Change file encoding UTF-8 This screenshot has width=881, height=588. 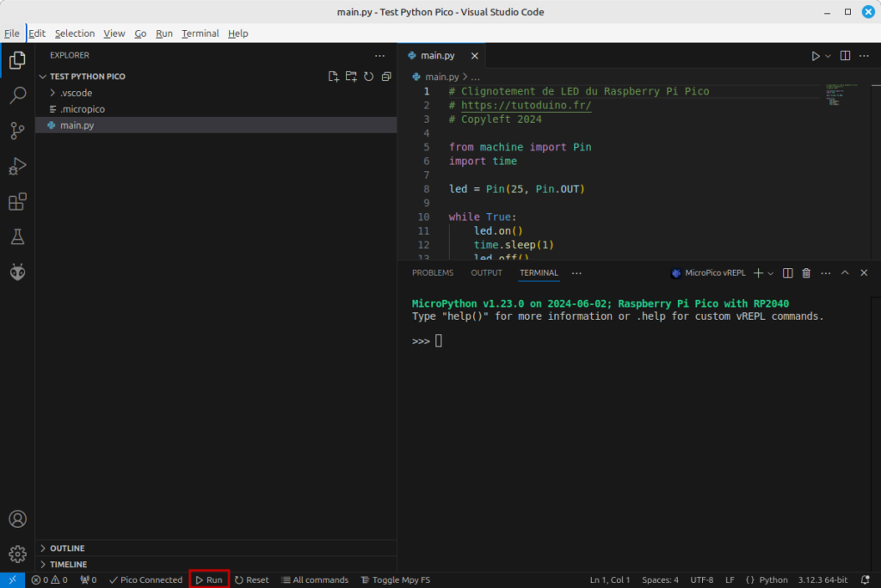point(702,580)
